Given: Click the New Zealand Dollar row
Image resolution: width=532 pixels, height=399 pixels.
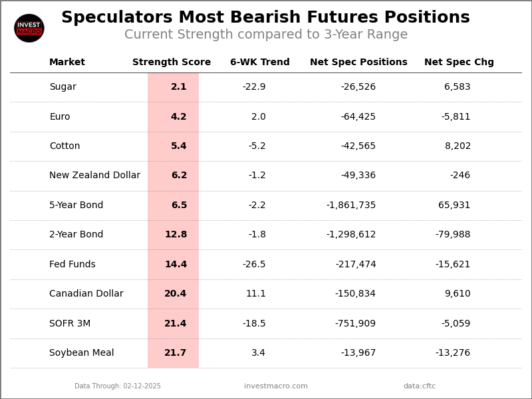Looking at the screenshot, I should coord(94,176).
